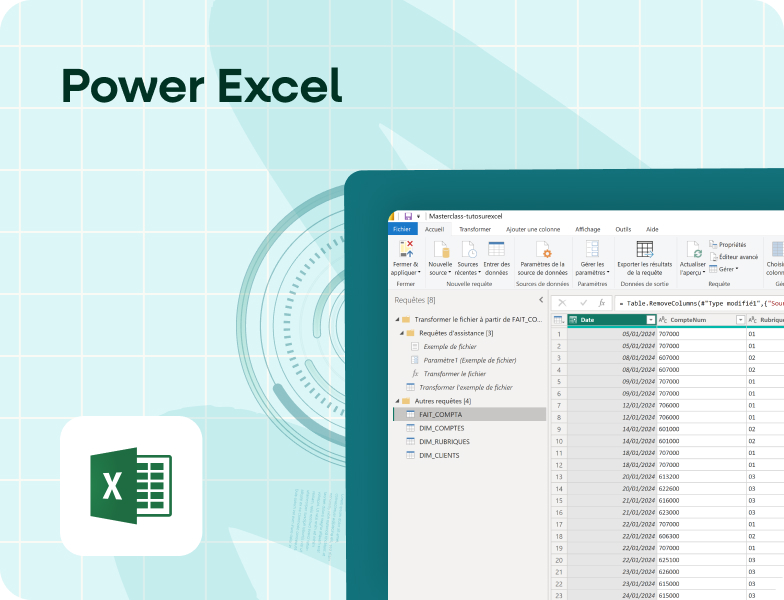This screenshot has width=784, height=600.
Task: Click the save icon in title bar
Action: click(x=408, y=216)
